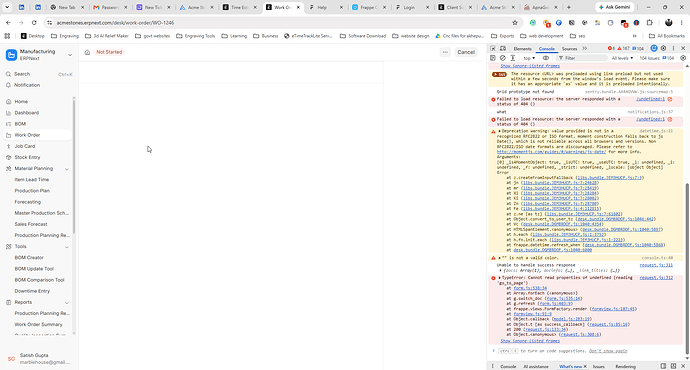
Task: Open the momentjs.com guides link
Action: click(551, 152)
